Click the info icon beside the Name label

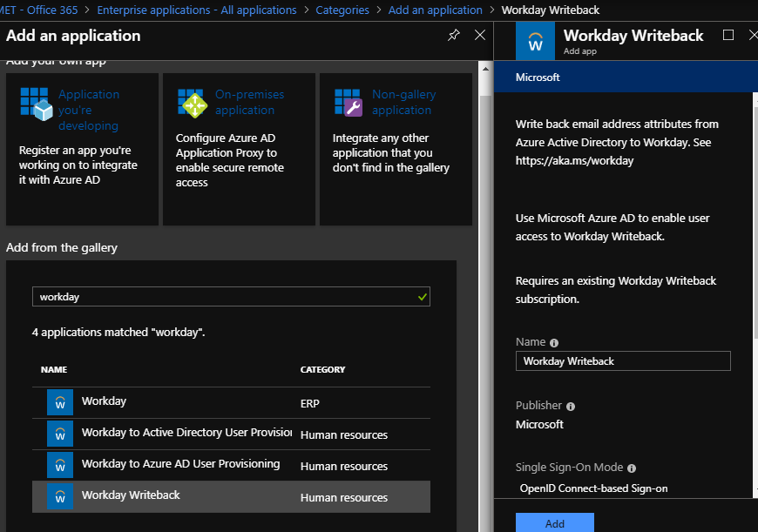(x=554, y=343)
